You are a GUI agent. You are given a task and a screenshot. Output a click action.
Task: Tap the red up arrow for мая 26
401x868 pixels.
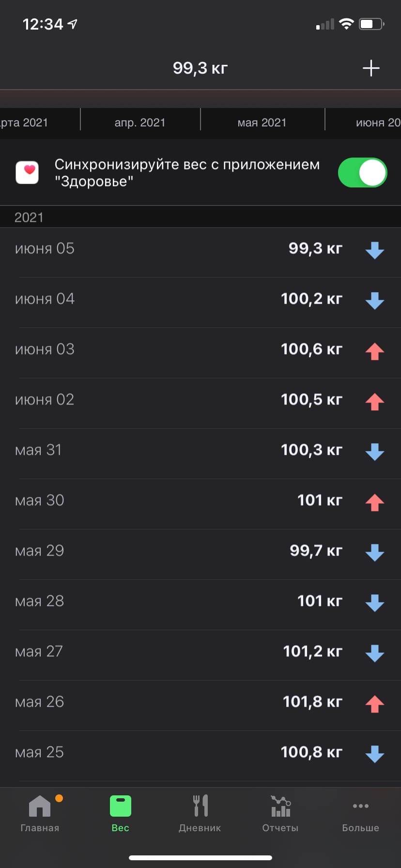(374, 703)
